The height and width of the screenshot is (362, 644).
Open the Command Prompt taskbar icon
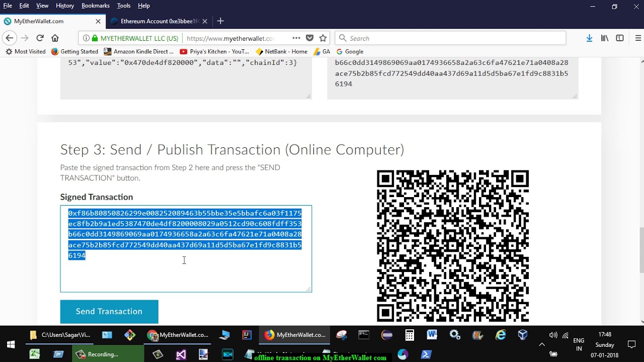point(364,335)
